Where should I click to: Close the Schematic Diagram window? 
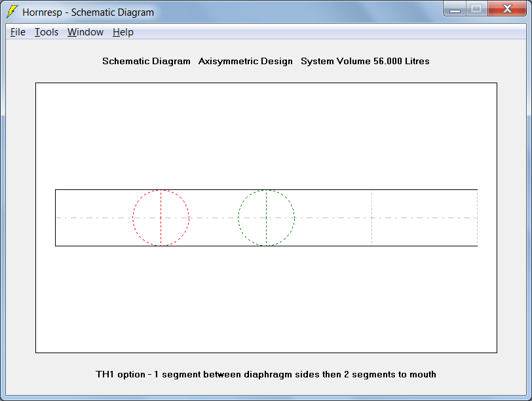tap(507, 9)
